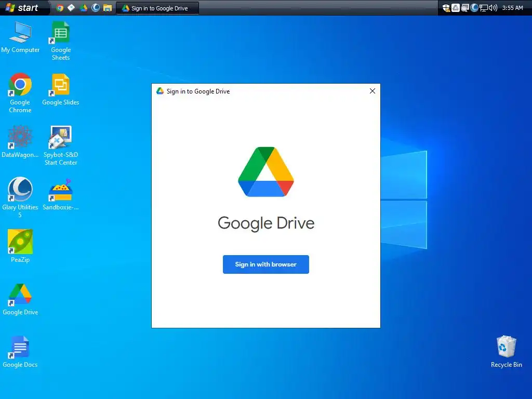The height and width of the screenshot is (399, 532).
Task: Click the white diamond quick launch icon
Action: pos(71,8)
